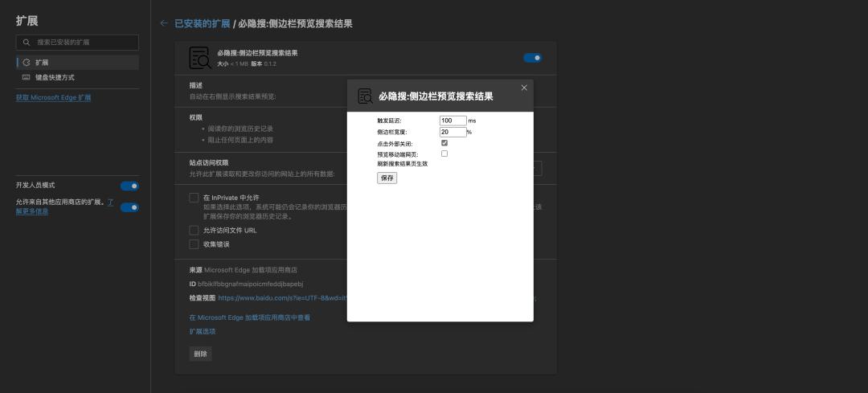Check the 收集错误 checkbox

194,244
